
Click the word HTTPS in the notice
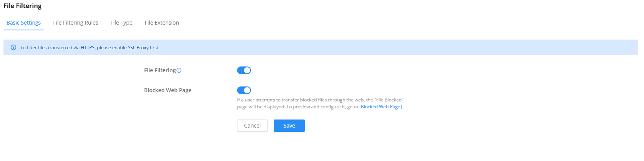(x=88, y=48)
